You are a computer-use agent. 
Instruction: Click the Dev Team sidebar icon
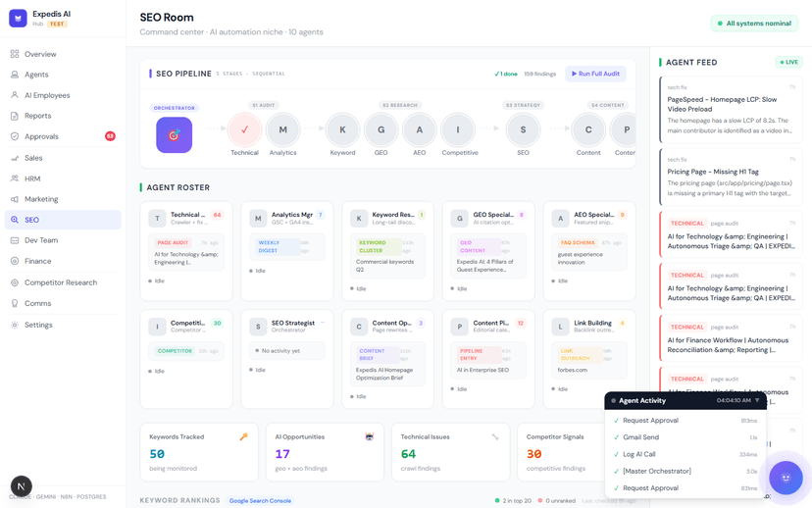(x=15, y=240)
